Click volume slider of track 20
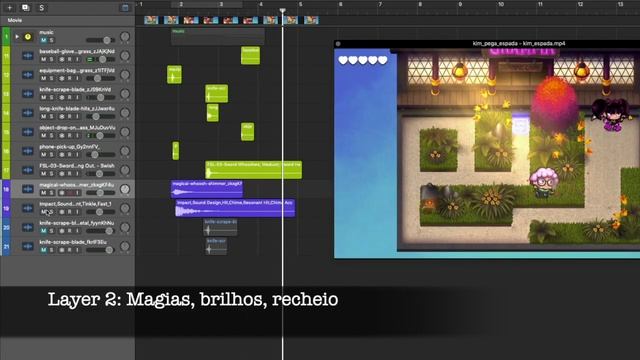Viewport: 640px width, 360px height. click(100, 231)
